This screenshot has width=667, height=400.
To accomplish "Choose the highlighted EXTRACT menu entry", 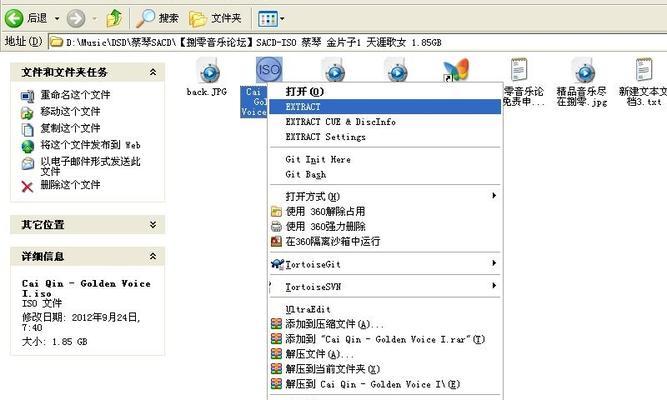I will tap(385, 107).
